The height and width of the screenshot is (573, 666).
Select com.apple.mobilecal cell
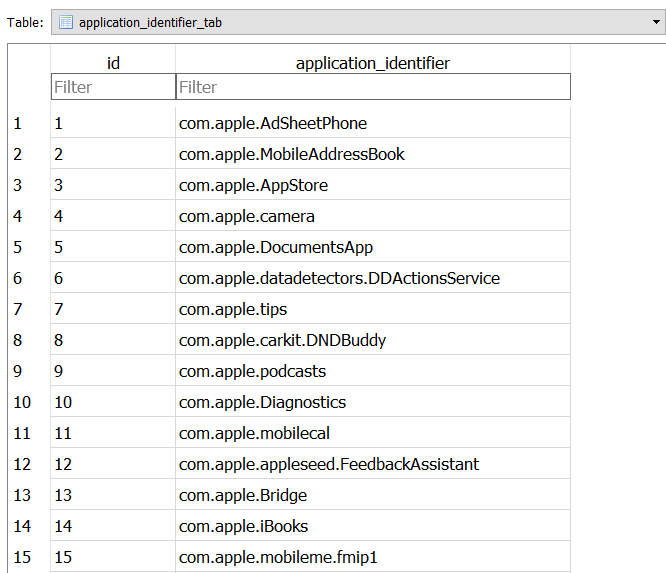(373, 433)
